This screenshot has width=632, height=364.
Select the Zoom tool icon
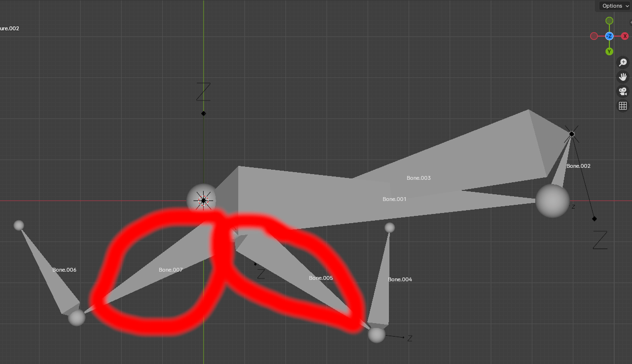(x=622, y=62)
